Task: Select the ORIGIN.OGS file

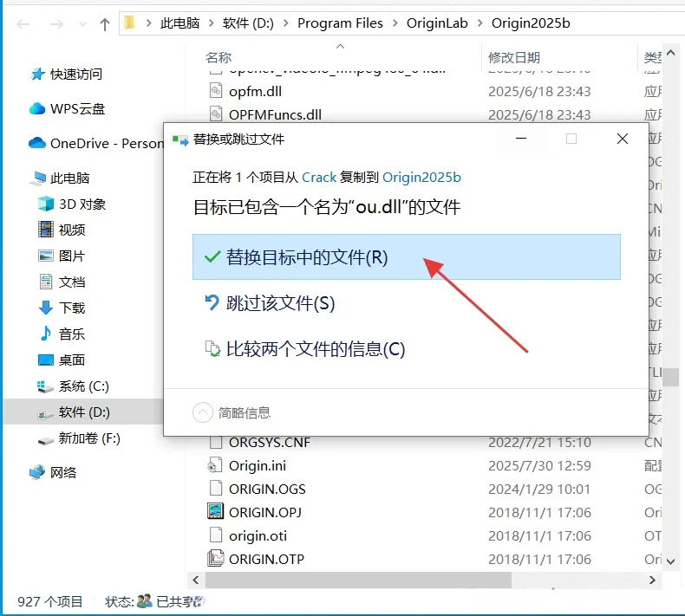Action: coord(267,490)
